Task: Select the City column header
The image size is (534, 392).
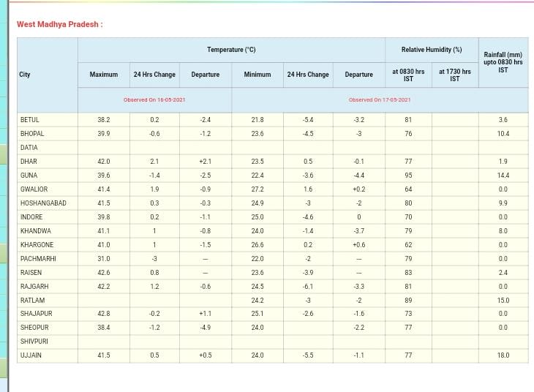Action: 25,75
